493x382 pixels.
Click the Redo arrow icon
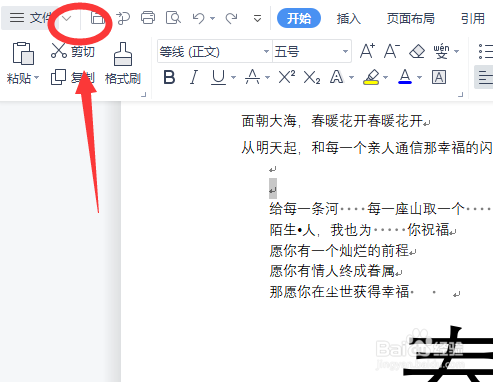(x=231, y=18)
